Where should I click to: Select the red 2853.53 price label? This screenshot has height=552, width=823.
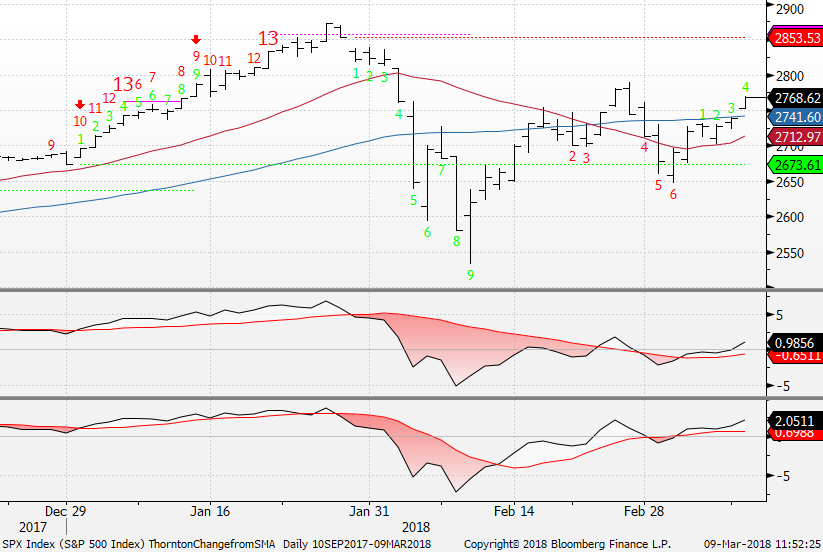797,38
